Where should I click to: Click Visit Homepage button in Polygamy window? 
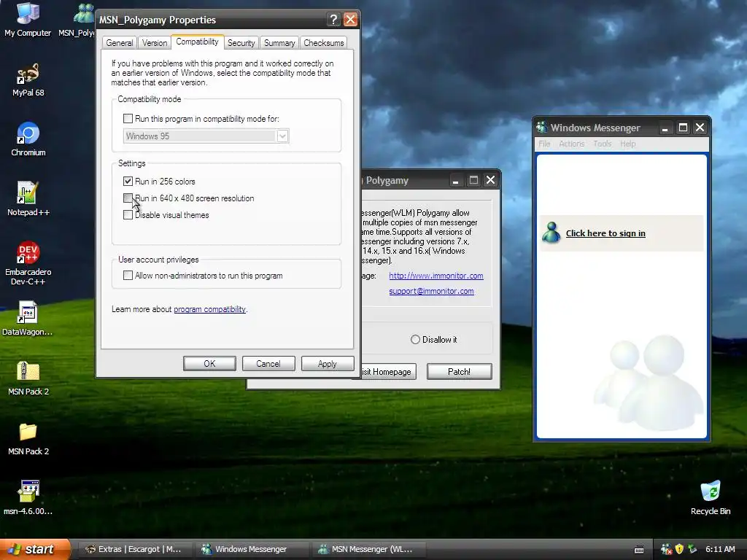click(x=388, y=372)
